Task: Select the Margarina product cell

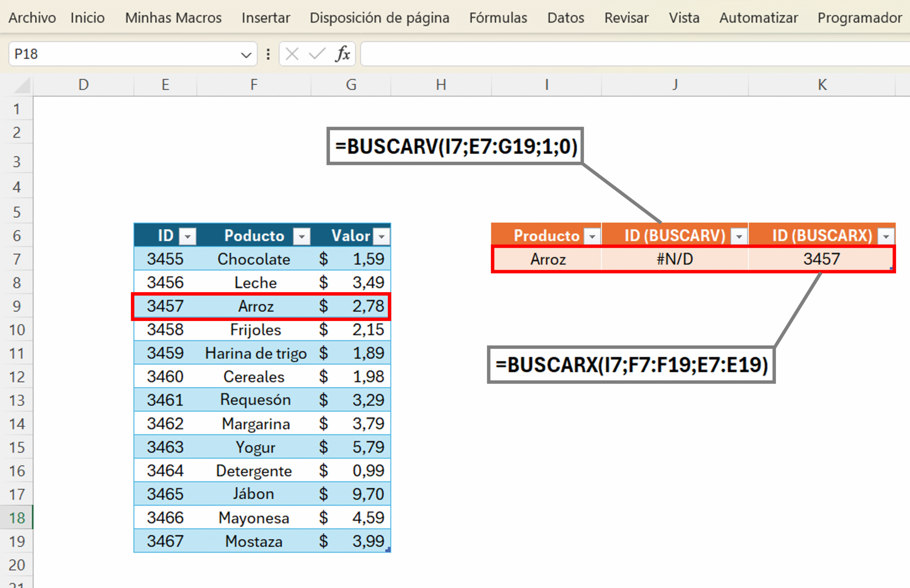Action: [254, 424]
